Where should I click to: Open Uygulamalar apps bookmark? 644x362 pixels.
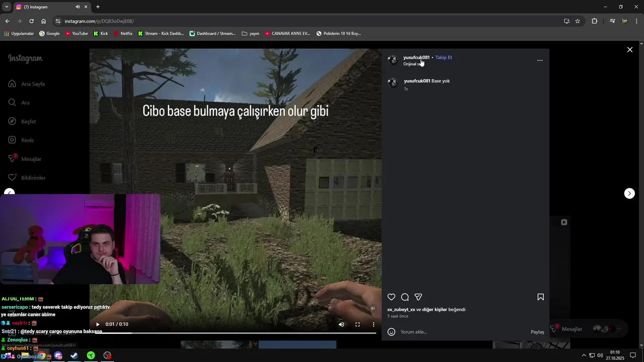click(x=19, y=34)
